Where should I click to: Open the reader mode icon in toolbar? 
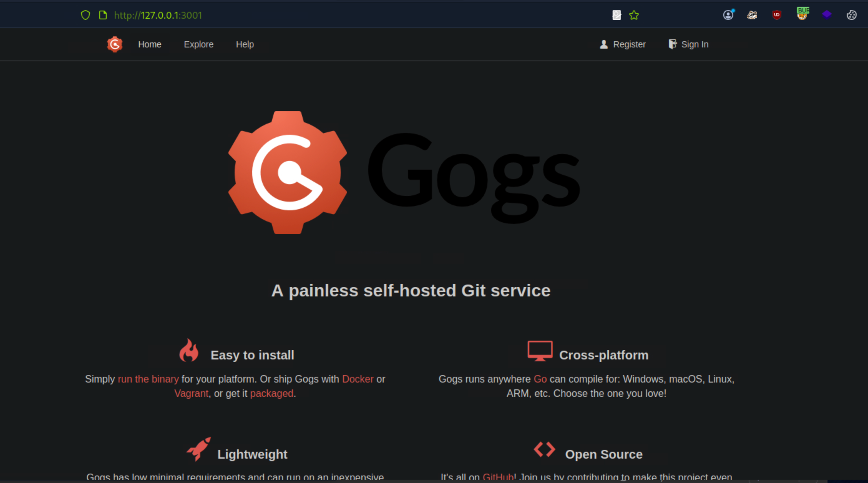(616, 15)
